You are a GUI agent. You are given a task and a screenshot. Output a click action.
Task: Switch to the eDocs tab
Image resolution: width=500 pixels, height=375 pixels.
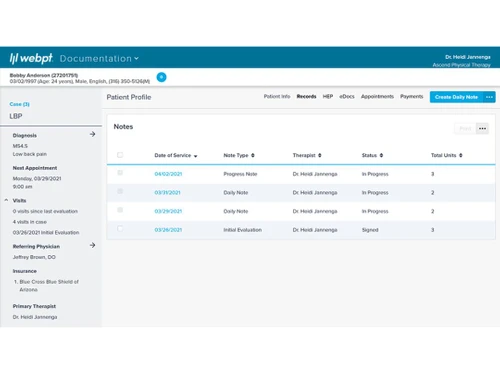tap(347, 96)
